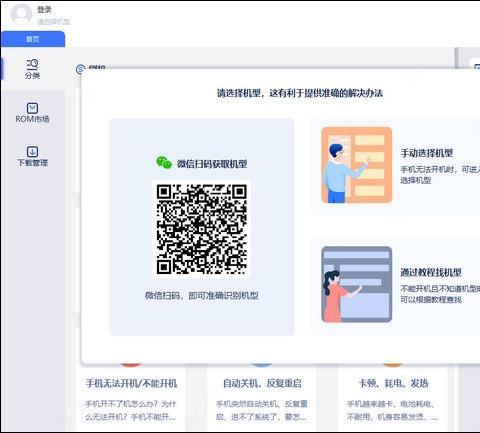Click the vertical scrollbar on the right
The image size is (480, 433).
click(457, 58)
